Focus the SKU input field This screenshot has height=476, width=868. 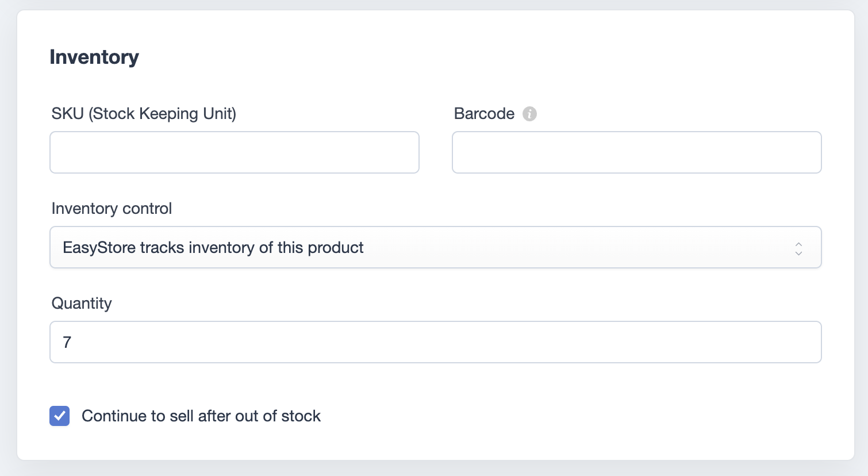tap(235, 152)
